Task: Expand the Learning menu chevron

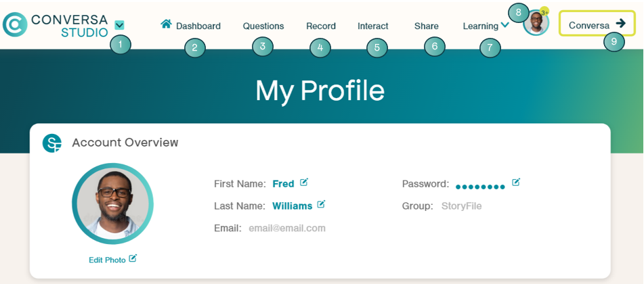Action: (505, 25)
